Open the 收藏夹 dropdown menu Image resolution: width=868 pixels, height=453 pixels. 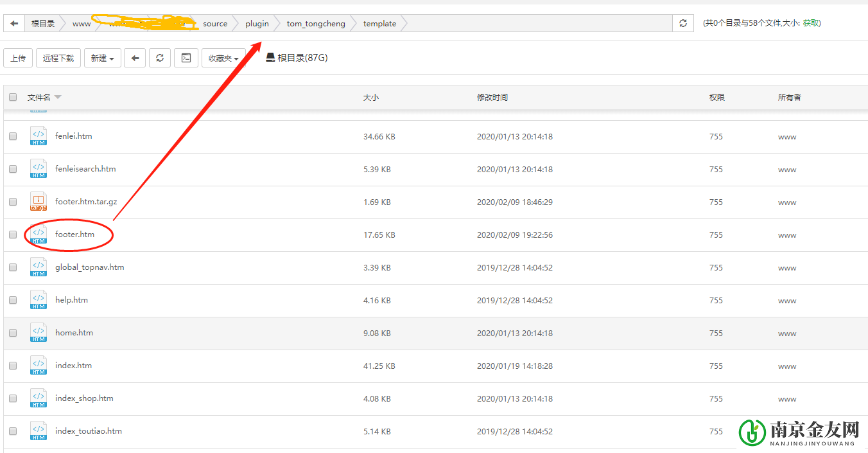click(223, 58)
